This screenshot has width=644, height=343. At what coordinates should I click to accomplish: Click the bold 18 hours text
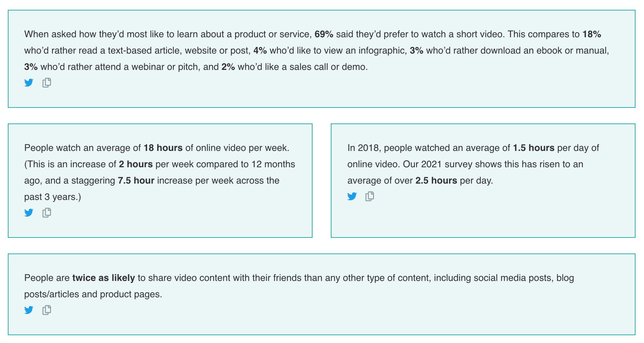(x=163, y=148)
